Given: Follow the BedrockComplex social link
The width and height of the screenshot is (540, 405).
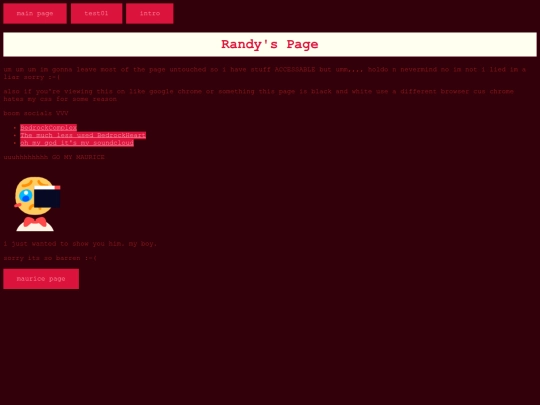Looking at the screenshot, I should click(48, 128).
